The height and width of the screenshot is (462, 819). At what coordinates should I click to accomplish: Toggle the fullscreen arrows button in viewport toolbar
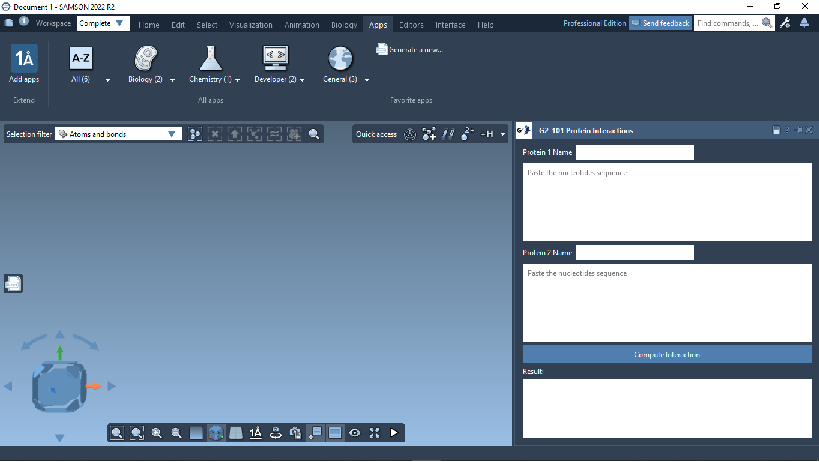click(374, 432)
